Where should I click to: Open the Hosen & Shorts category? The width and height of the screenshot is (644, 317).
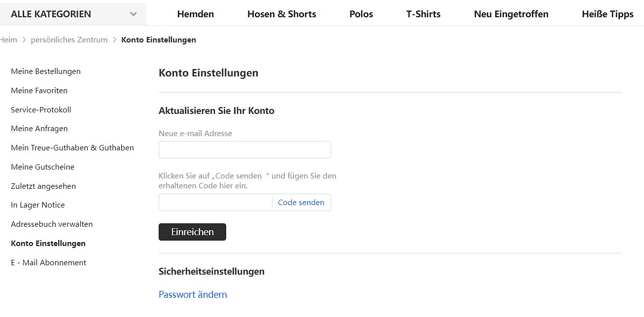tap(282, 14)
